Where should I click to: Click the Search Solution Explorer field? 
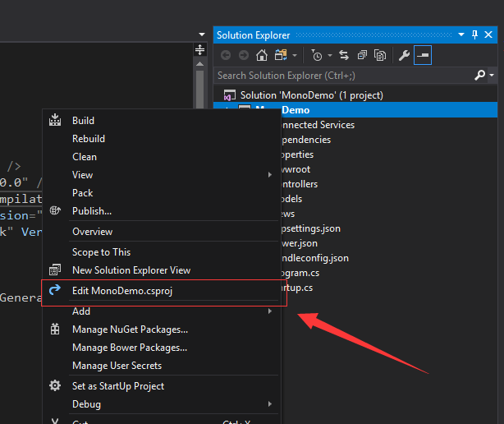click(x=343, y=76)
